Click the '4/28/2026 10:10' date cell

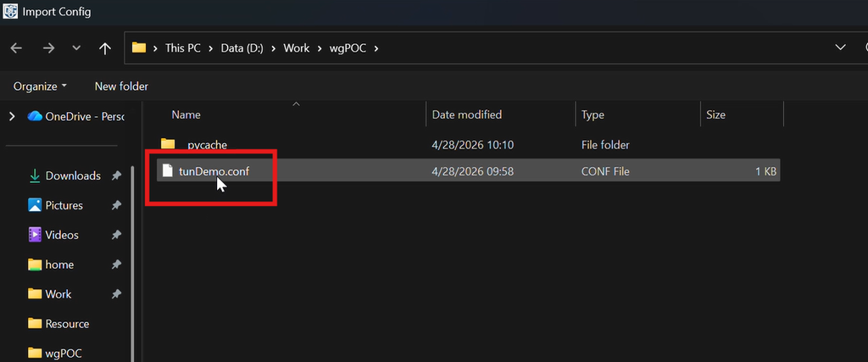pos(473,145)
